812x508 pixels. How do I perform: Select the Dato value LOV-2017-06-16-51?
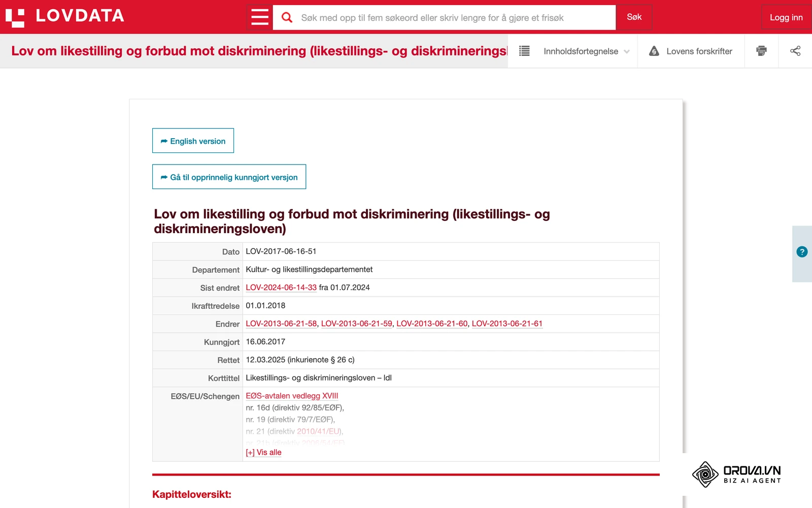tap(281, 251)
